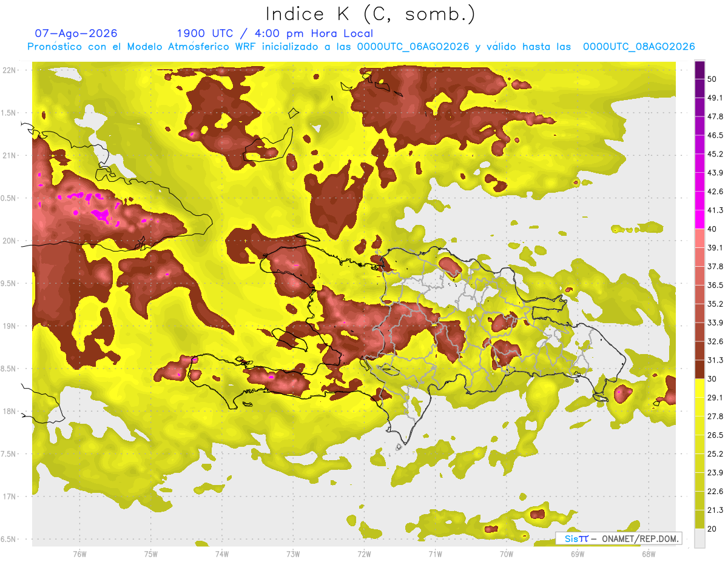Click the light gray colorbar segment below 20
This screenshot has height=562, width=728.
point(699,538)
